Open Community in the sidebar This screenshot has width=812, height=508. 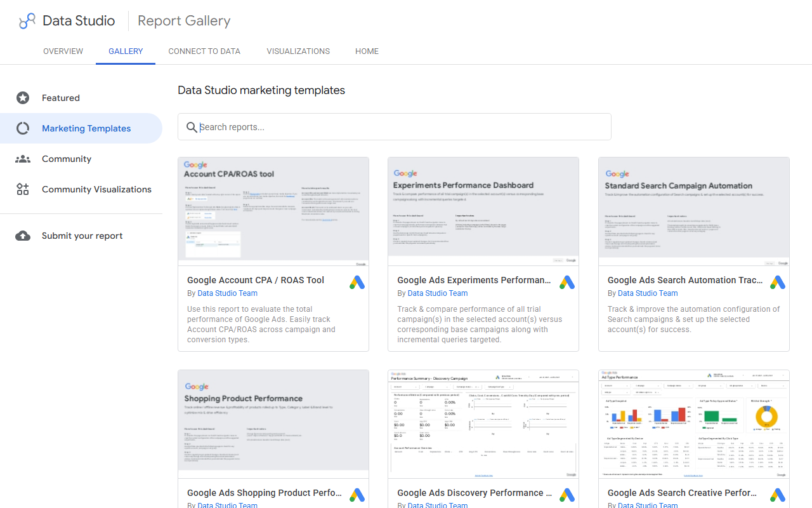(x=81, y=159)
